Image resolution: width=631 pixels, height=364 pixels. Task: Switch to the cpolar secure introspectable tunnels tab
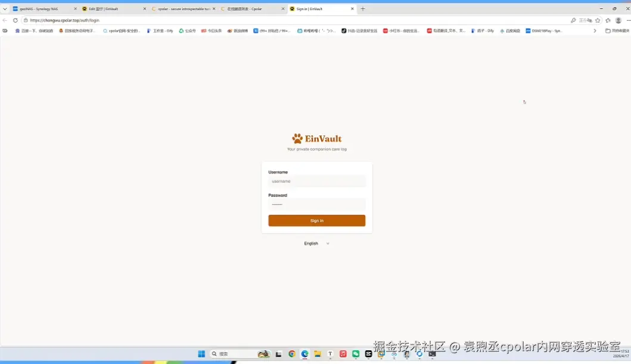(184, 9)
